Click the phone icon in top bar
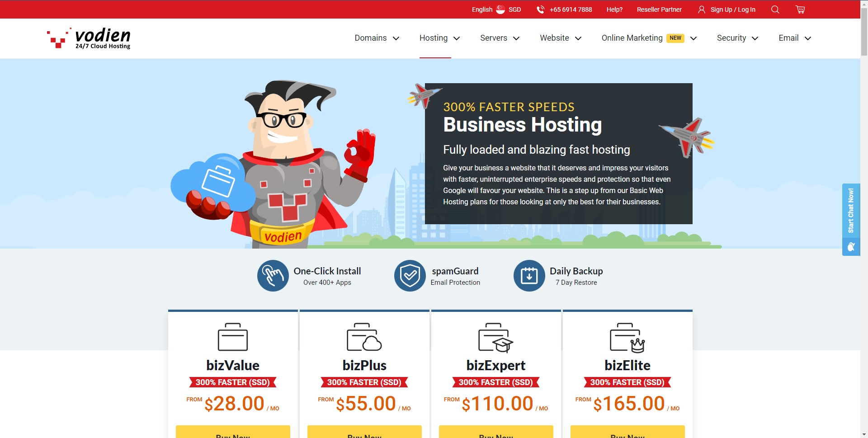The image size is (868, 438). coord(540,9)
